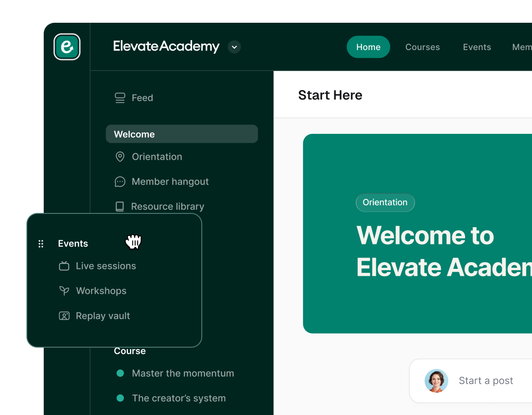Click the Home button
Viewport: 532px width, 415px height.
point(368,47)
